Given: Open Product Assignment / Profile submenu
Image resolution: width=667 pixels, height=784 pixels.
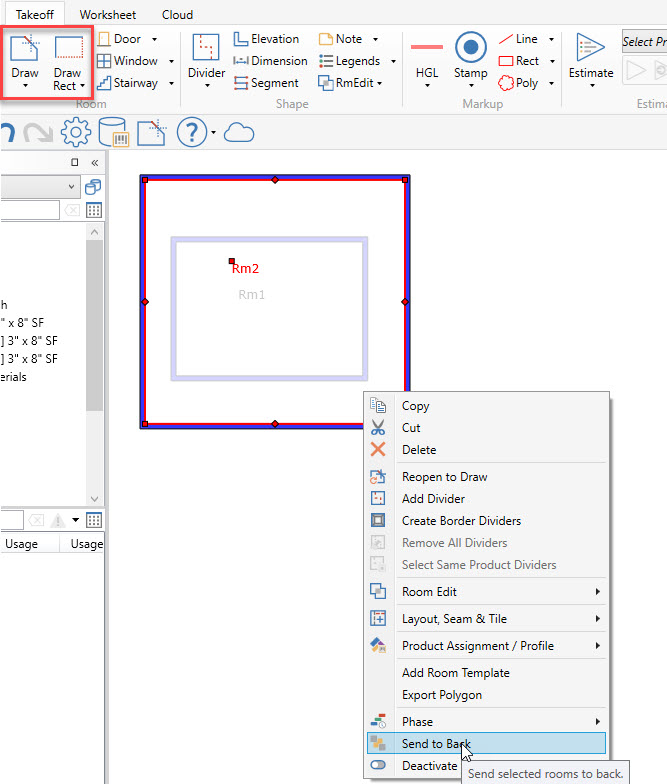Looking at the screenshot, I should (x=487, y=646).
